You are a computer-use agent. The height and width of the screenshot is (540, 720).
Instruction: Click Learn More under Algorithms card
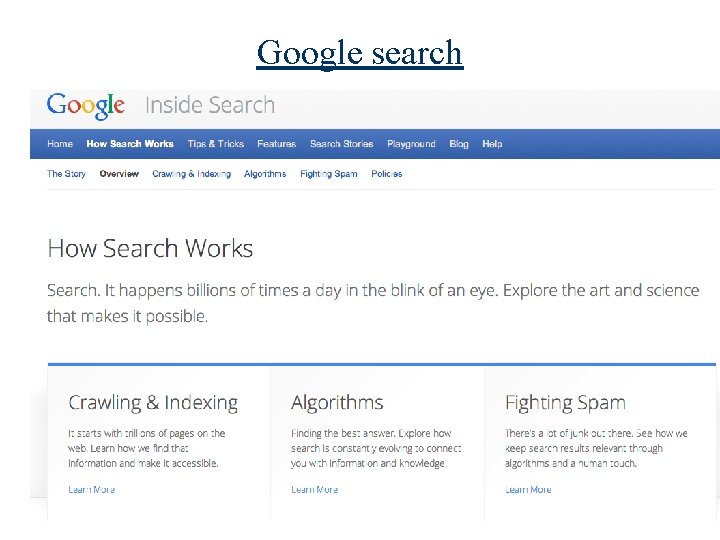314,490
